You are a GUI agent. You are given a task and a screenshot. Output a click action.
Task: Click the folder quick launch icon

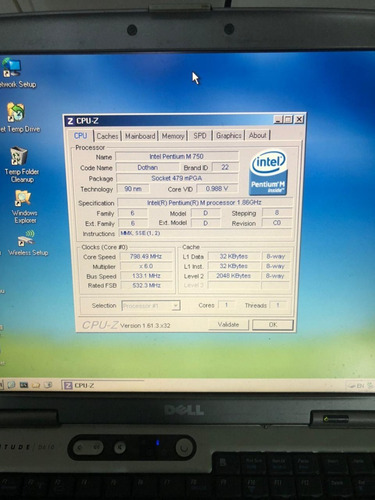click(x=36, y=385)
